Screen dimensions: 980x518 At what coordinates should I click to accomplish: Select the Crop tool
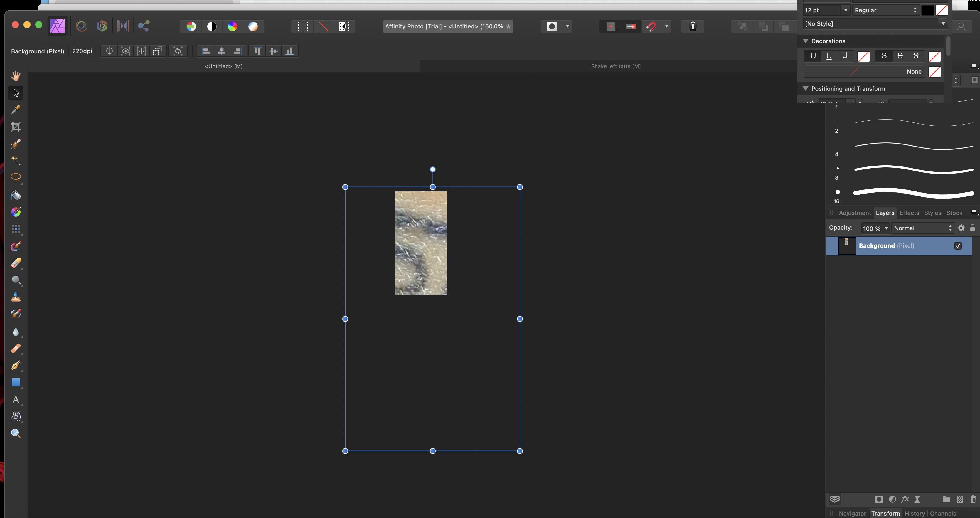(16, 127)
